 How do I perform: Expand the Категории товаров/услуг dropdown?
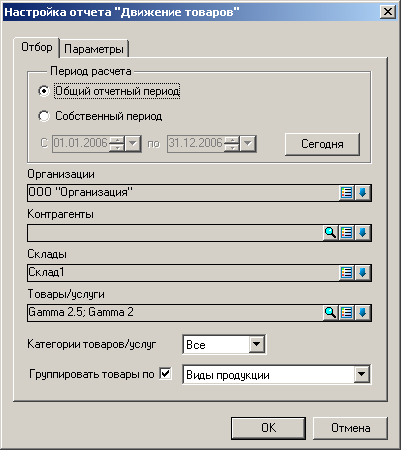257,344
